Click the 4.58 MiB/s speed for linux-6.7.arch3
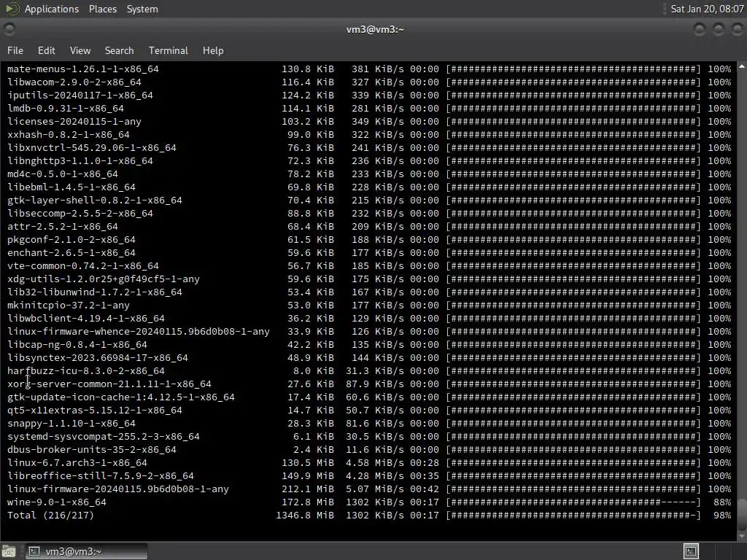 375,463
